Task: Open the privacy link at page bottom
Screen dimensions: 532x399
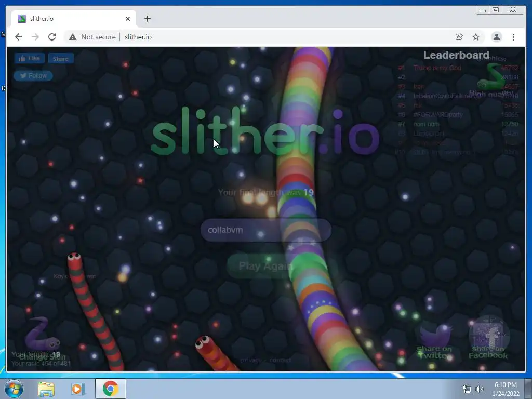Action: point(250,361)
